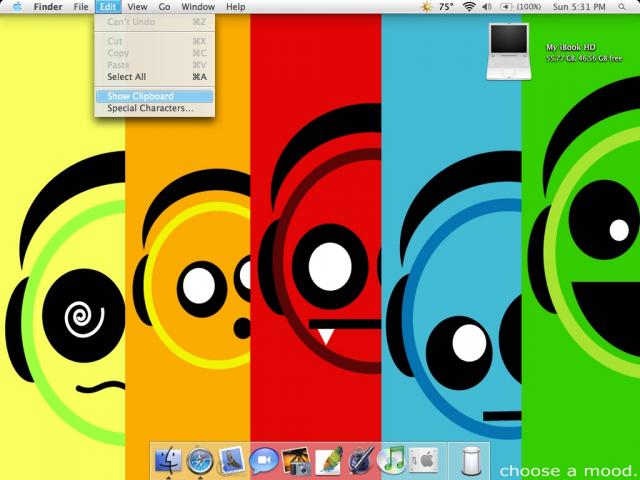Viewport: 640px width, 480px height.
Task: Click the (100%) battery percentage text
Action: (x=529, y=7)
